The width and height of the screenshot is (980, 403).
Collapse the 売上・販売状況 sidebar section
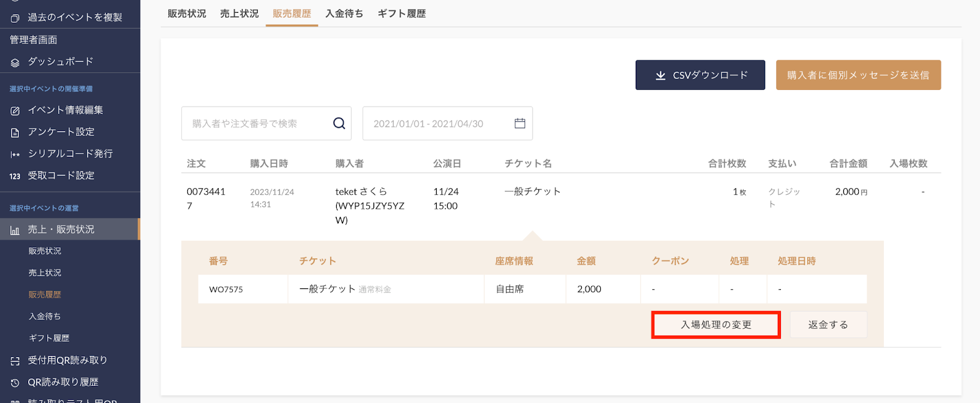[x=70, y=229]
